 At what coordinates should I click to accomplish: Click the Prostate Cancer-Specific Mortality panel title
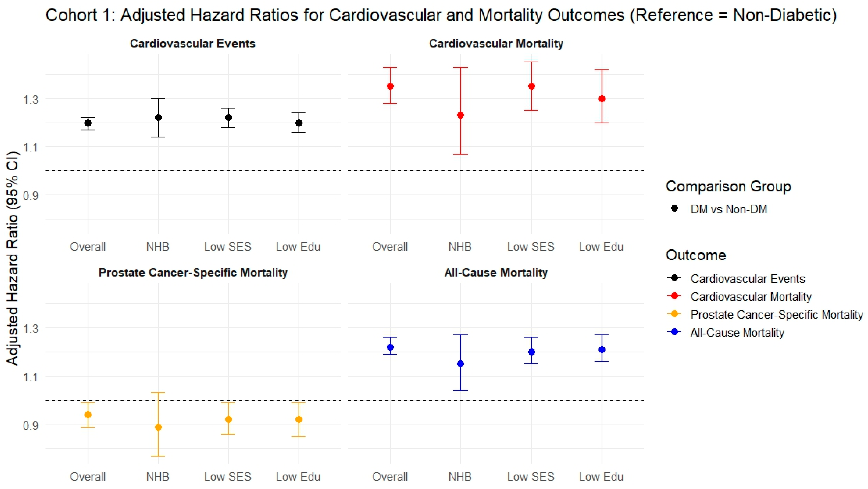pyautogui.click(x=193, y=273)
